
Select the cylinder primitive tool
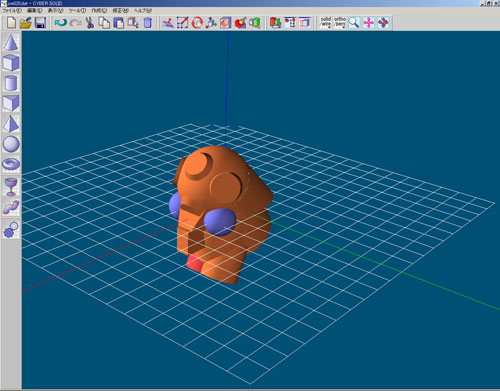[11, 83]
